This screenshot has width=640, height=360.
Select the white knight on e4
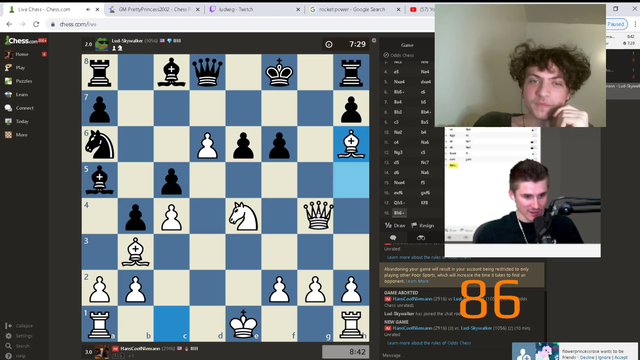243,216
